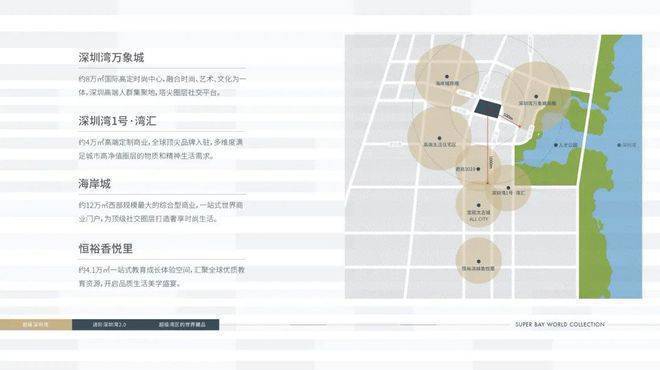Select the 深圳湾万象城 map marker dot
The image size is (660, 370).
(x=536, y=96)
